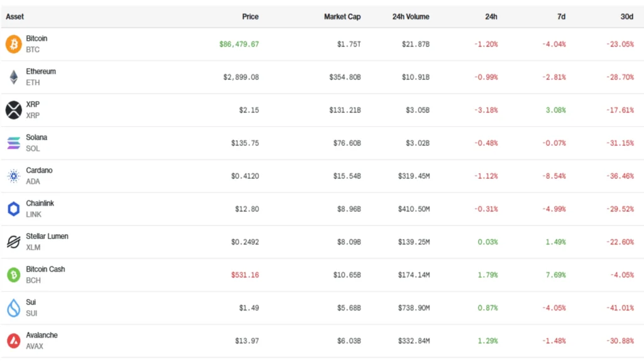Viewport: 644px width, 362px height.
Task: Click the XRP black logo icon
Action: pos(13,110)
